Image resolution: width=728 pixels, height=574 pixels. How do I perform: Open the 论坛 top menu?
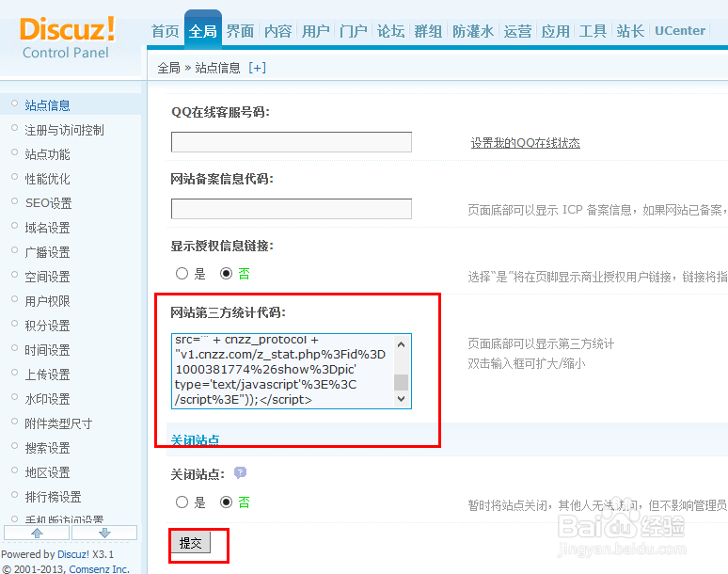point(390,31)
